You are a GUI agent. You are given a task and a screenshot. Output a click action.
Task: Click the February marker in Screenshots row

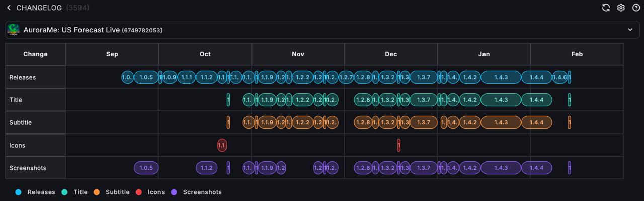(569, 168)
